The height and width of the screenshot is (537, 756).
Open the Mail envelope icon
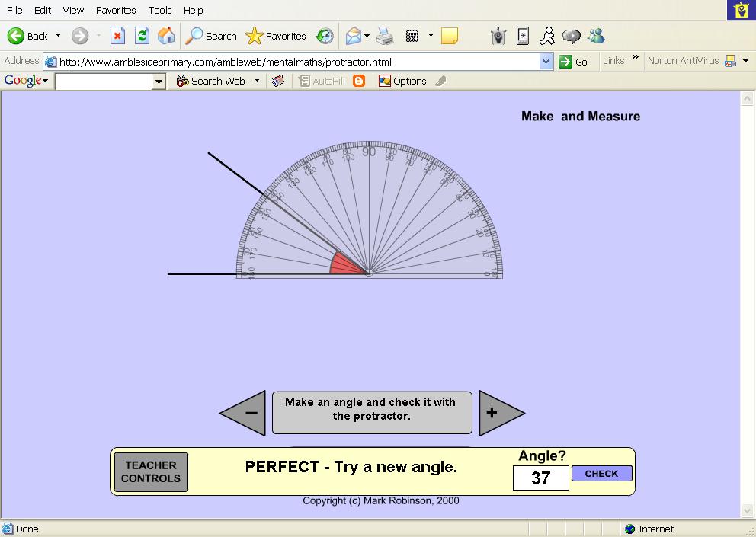(354, 36)
